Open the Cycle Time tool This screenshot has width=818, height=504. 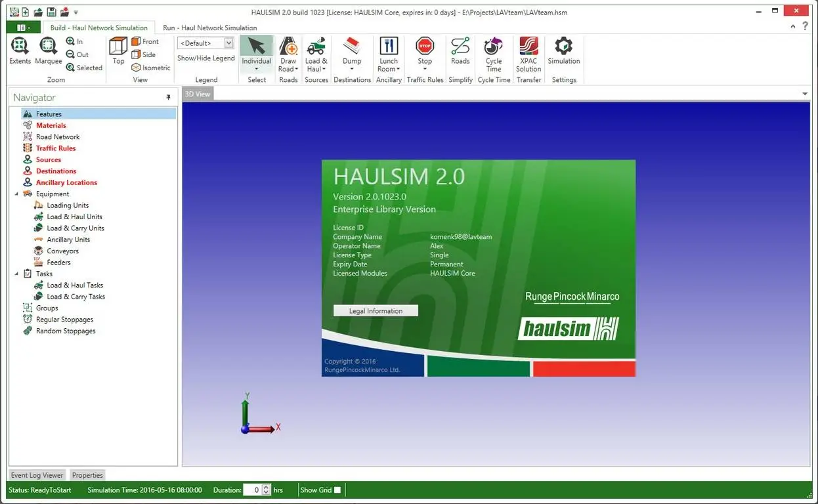coord(494,54)
